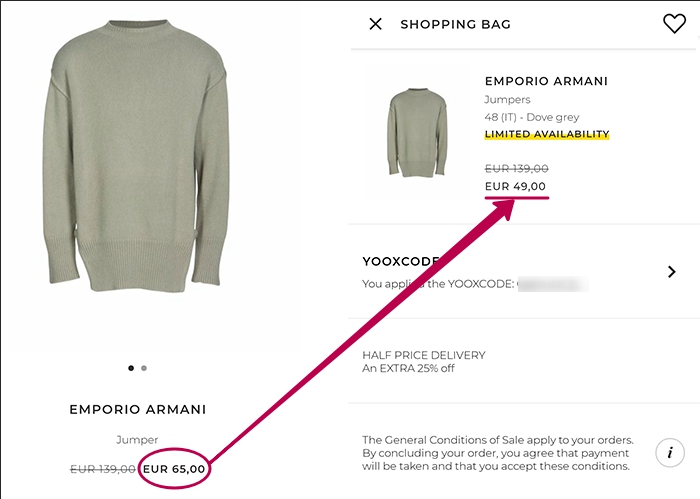700x499 pixels.
Task: Select the first image carousel dot
Action: point(131,368)
